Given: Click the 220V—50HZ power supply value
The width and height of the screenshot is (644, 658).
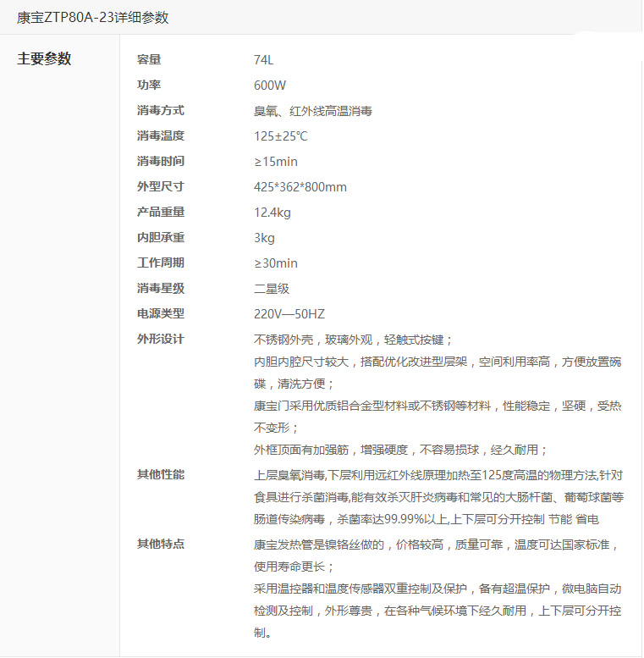Looking at the screenshot, I should tap(289, 314).
